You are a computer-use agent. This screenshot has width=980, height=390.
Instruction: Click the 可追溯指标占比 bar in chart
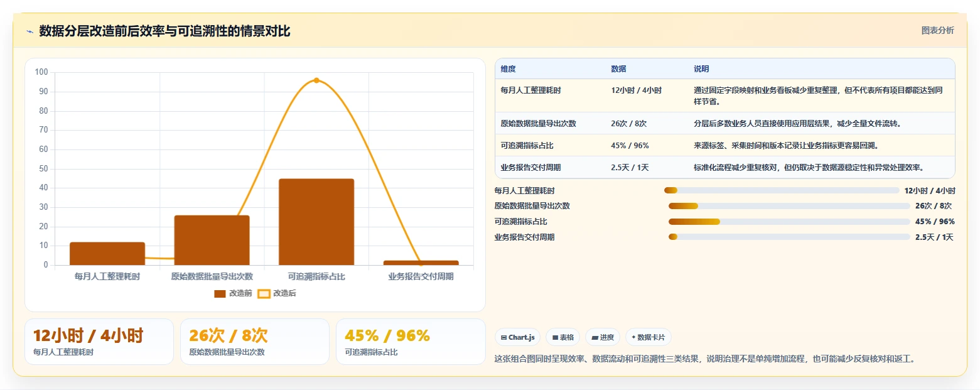316,222
